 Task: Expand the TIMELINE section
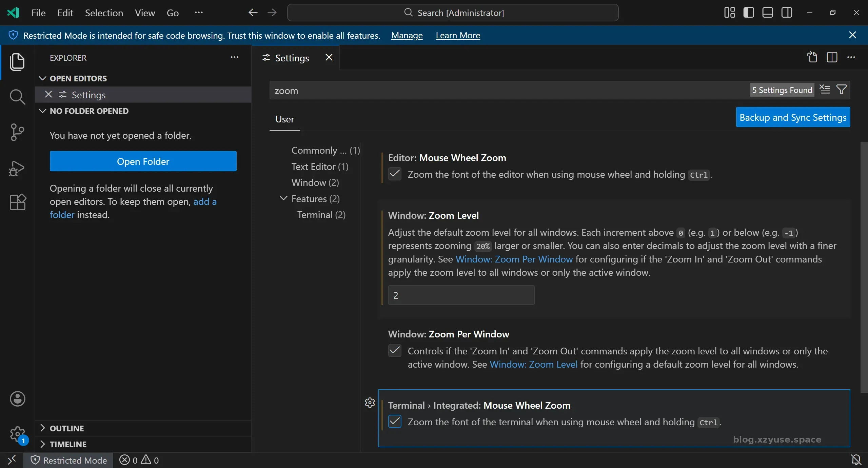coord(68,444)
